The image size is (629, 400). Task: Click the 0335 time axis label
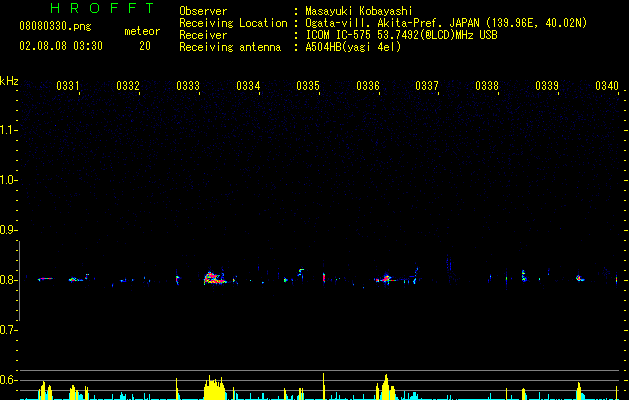pyautogui.click(x=308, y=85)
